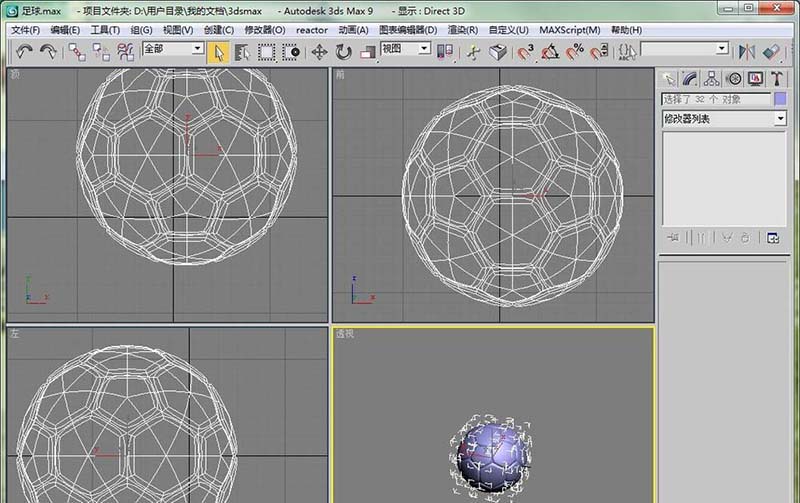Toggle the Window/Crossing selection mode
800x503 pixels.
pos(291,52)
